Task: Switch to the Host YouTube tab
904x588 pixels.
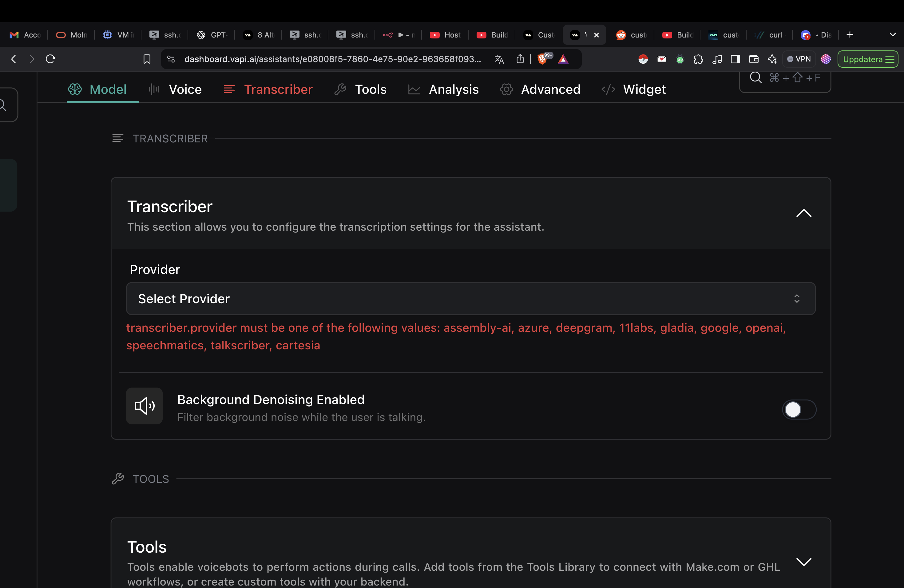Action: coord(445,35)
